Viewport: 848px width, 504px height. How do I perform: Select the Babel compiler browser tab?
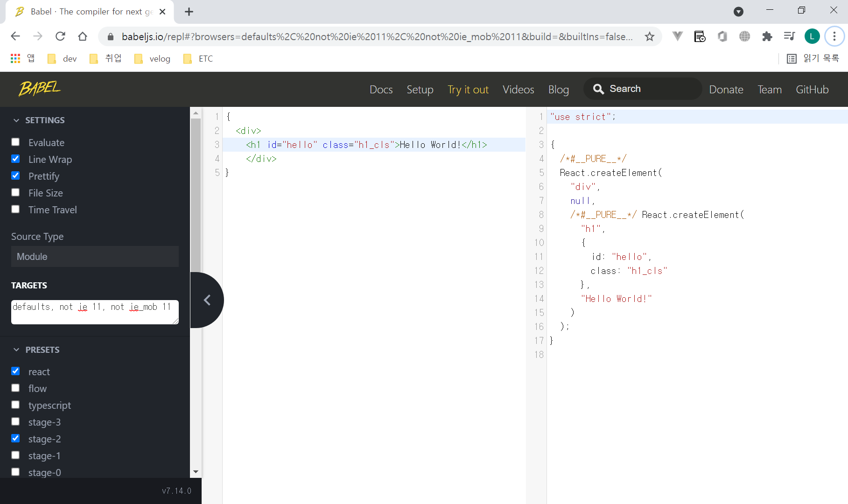(x=89, y=11)
